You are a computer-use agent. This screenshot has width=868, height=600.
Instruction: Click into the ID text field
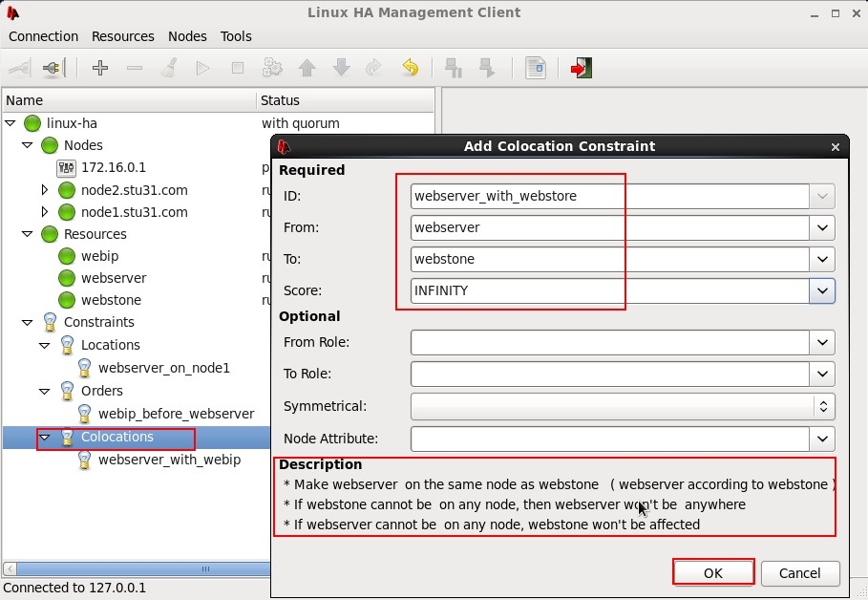click(x=609, y=196)
